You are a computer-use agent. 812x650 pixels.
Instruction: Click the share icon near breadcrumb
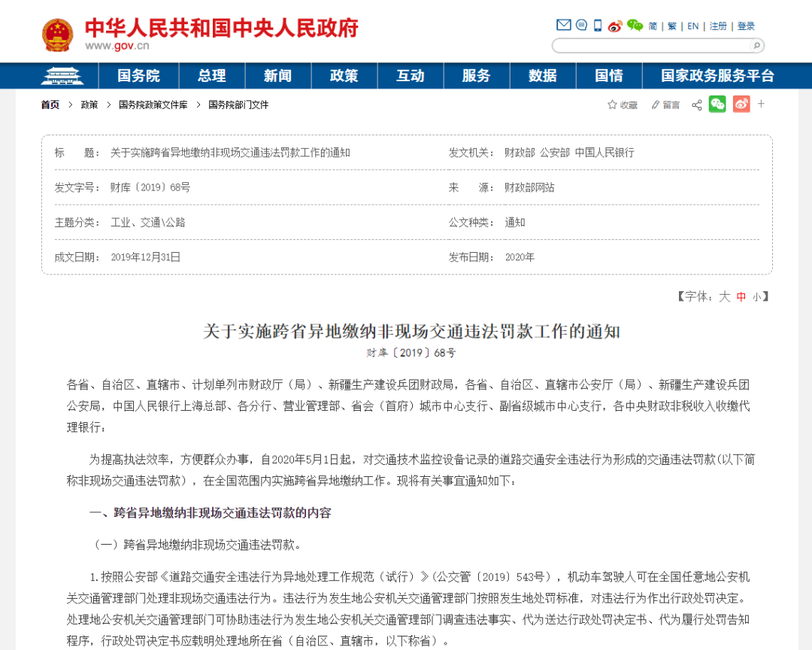697,105
